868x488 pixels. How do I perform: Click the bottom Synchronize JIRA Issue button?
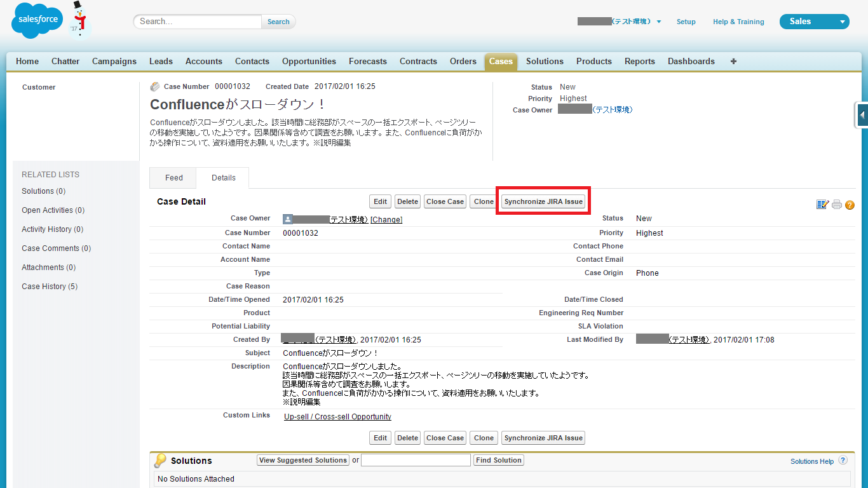point(543,438)
